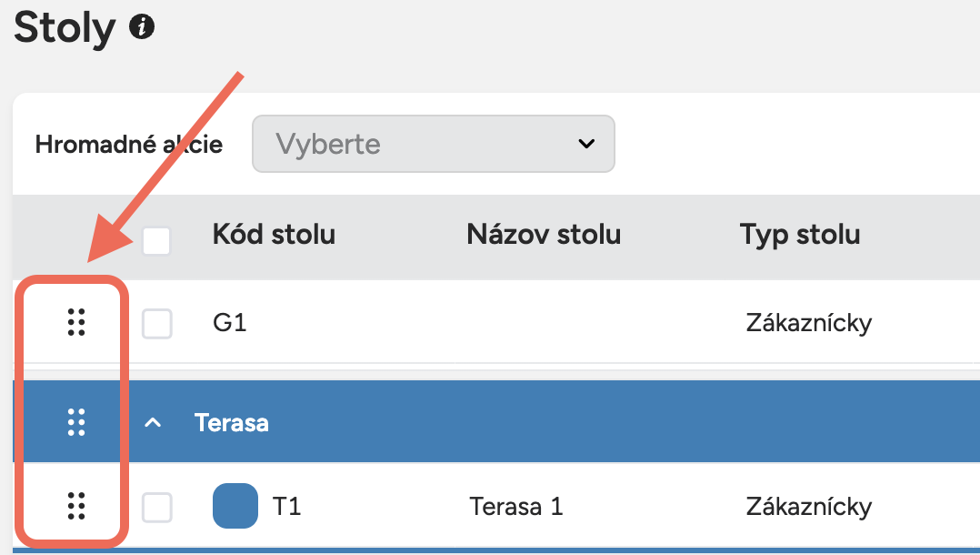Viewport: 980px width, 555px height.
Task: Expand the Hromadné akcie selection list
Action: coord(433,144)
